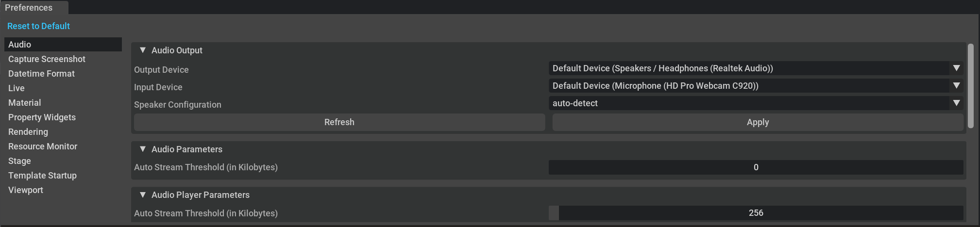Collapse the Audio Player Parameters section
Viewport: 980px width, 227px height.
click(x=143, y=195)
